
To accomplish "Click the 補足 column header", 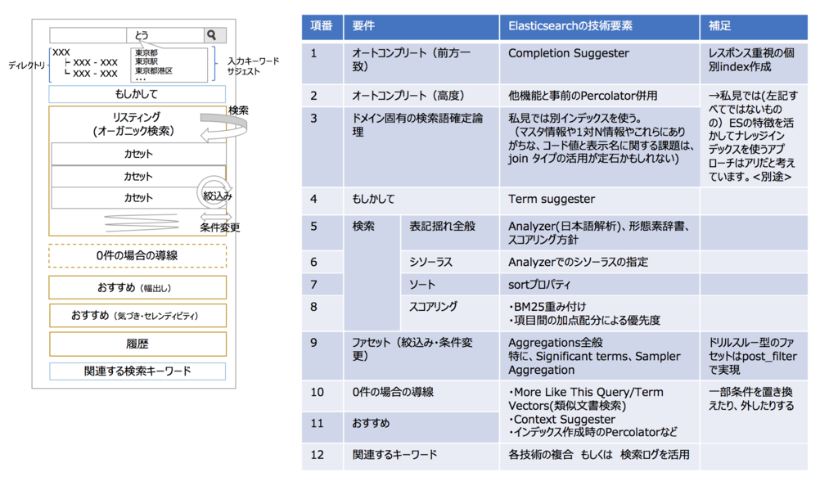I will (754, 27).
